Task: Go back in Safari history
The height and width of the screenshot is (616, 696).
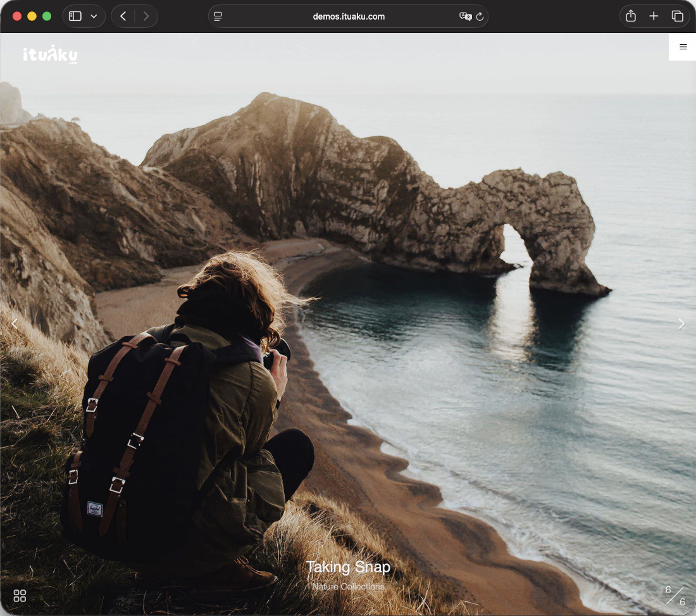Action: pyautogui.click(x=123, y=16)
